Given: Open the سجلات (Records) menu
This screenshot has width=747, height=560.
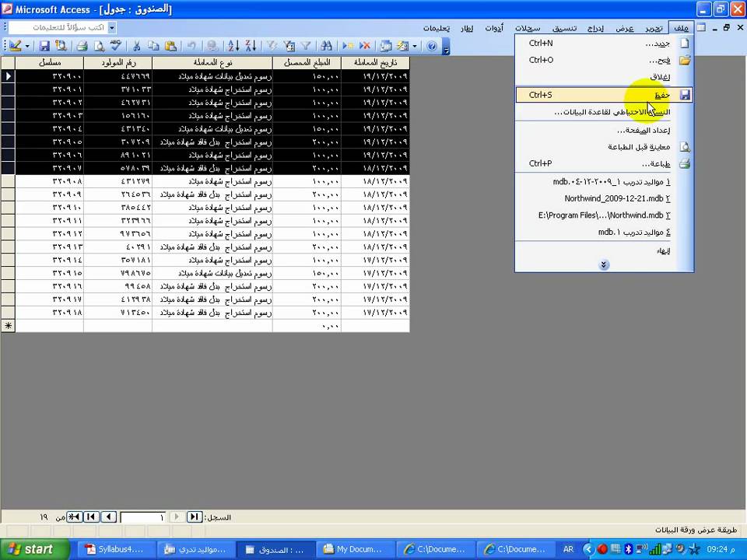Looking at the screenshot, I should coord(528,28).
